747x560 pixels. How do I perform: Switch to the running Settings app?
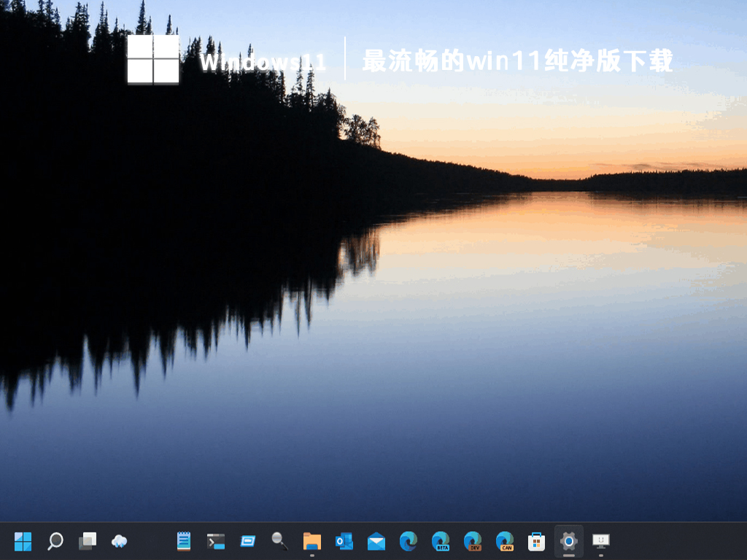[x=568, y=542]
